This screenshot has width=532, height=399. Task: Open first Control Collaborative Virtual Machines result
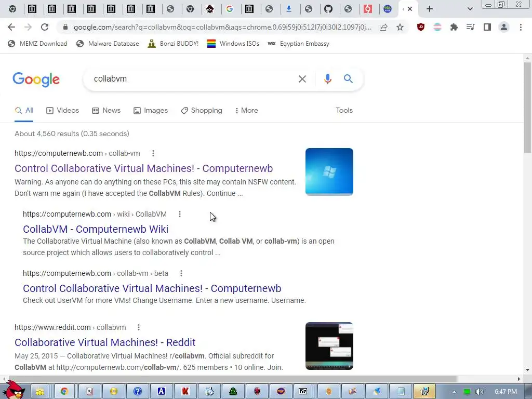143,168
